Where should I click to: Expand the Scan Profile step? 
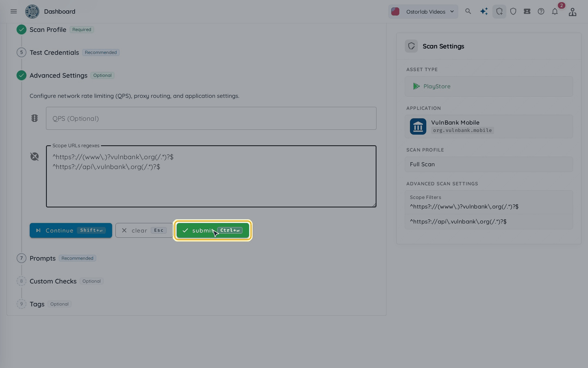pyautogui.click(x=48, y=30)
